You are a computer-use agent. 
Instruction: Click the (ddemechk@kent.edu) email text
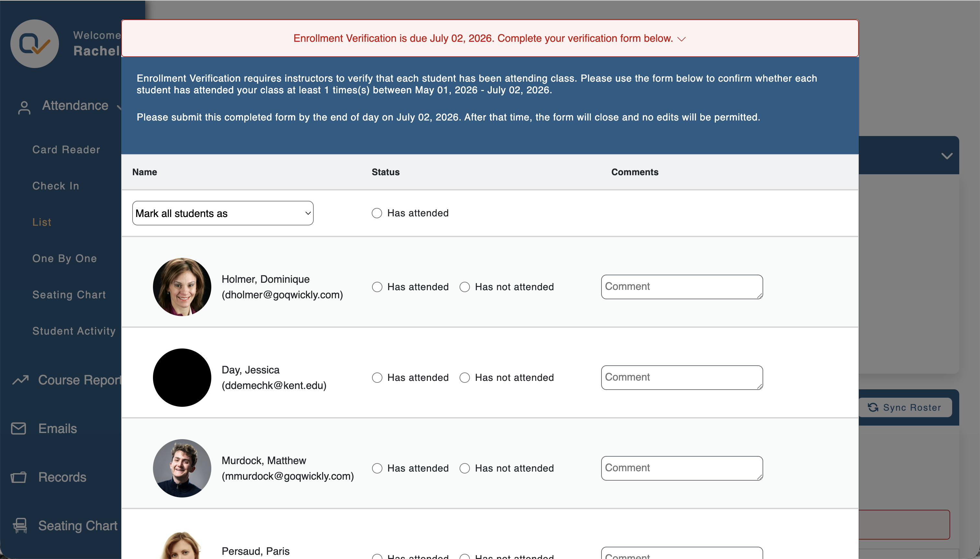[274, 385]
